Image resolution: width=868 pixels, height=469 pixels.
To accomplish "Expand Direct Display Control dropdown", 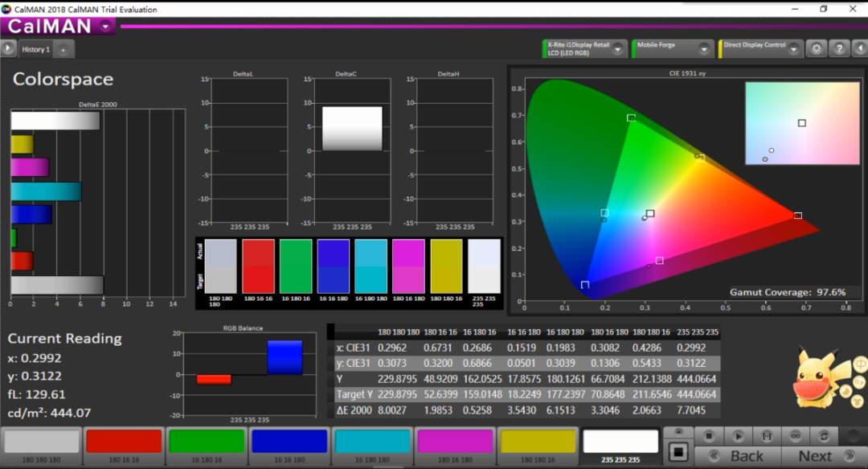I will tap(792, 49).
